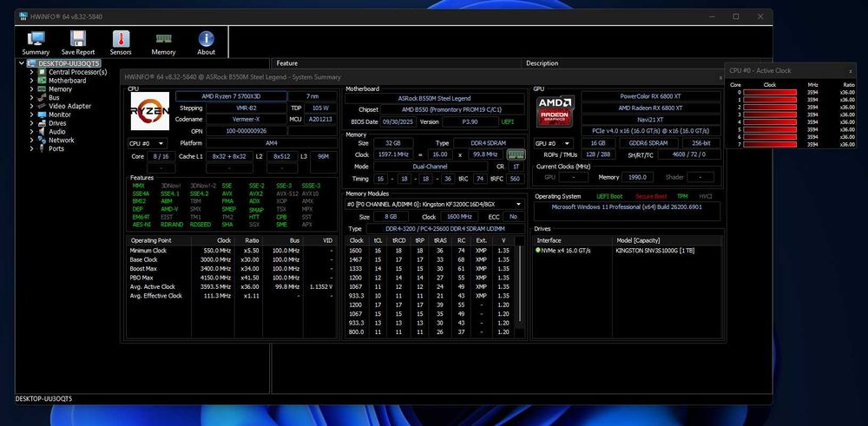Click the PBO Max row label
Viewport: 868px width, 426px height.
tap(141, 278)
